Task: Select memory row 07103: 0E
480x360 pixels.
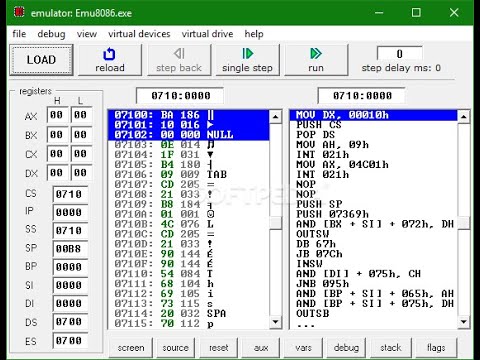Action: point(189,145)
